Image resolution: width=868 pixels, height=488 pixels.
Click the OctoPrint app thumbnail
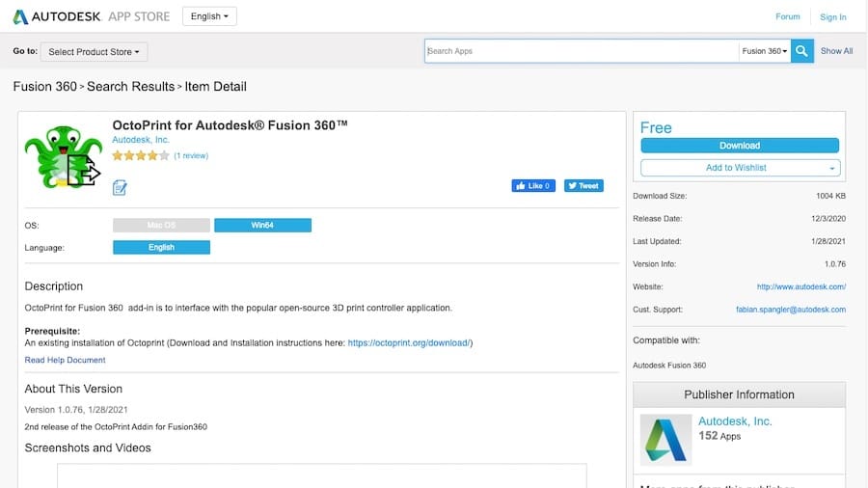[x=64, y=157]
